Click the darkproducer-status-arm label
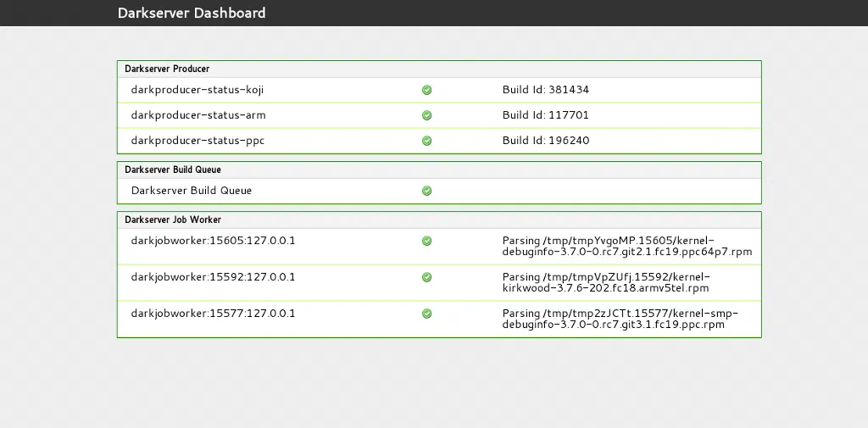This screenshot has width=868, height=428. pyautogui.click(x=198, y=115)
